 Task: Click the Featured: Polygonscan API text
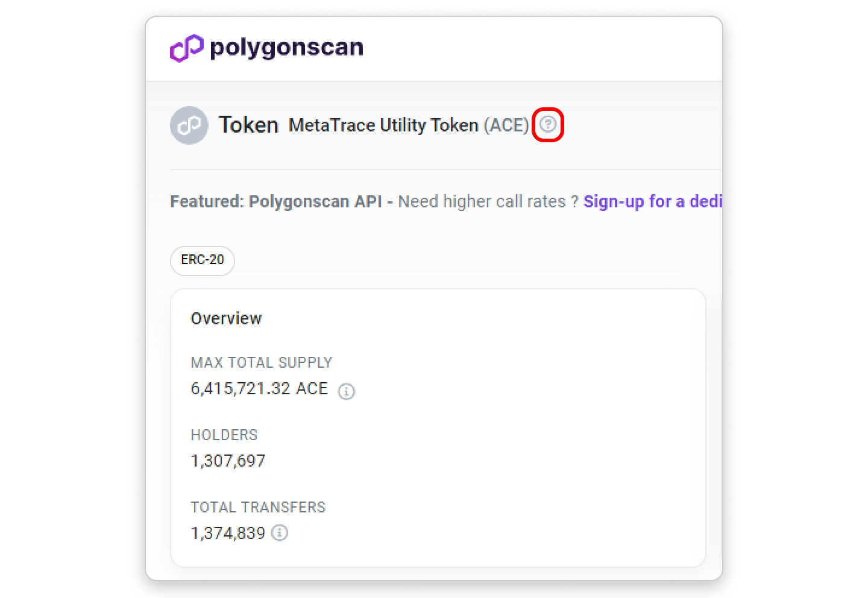[275, 201]
